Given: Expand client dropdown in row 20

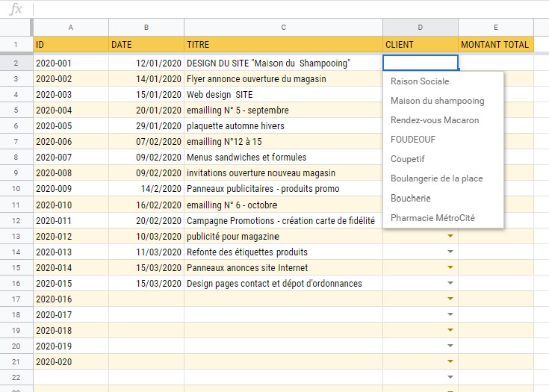Looking at the screenshot, I should (450, 346).
